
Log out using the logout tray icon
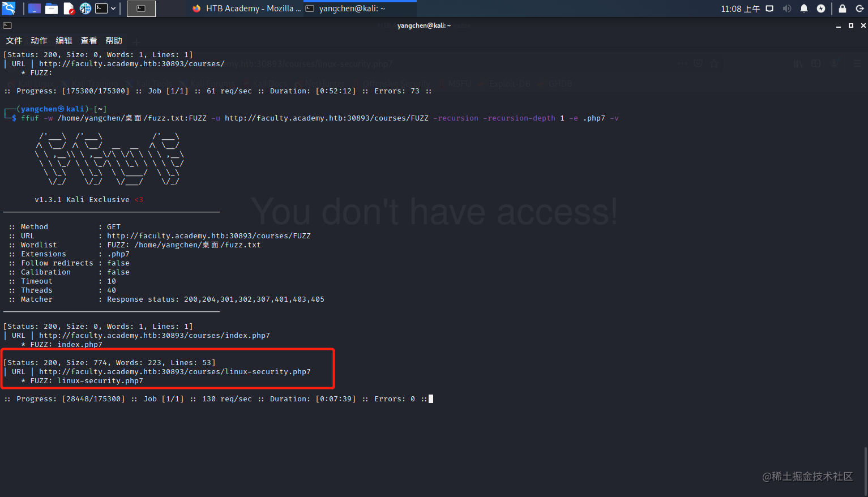pyautogui.click(x=861, y=8)
